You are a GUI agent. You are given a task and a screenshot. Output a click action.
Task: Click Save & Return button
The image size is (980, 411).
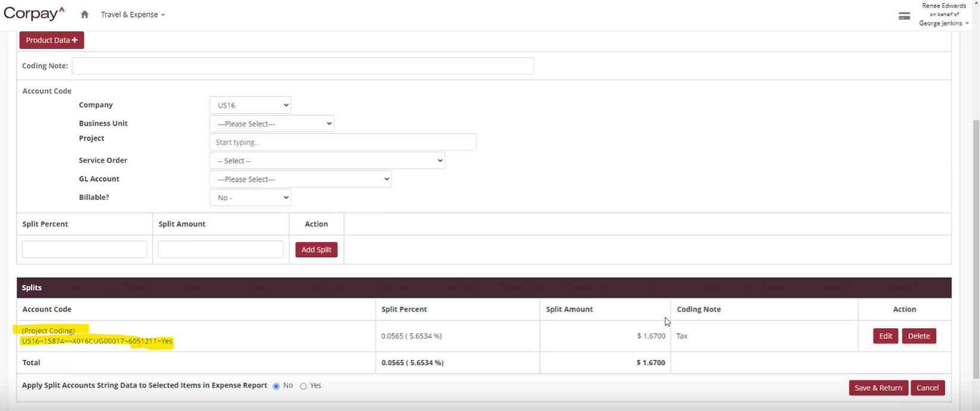tap(878, 388)
